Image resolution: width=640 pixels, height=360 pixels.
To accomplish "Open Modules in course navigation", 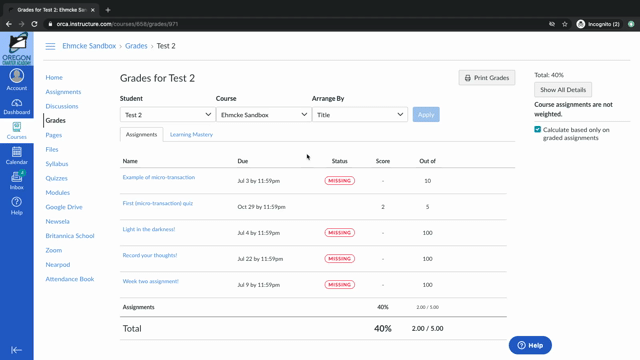I will tap(58, 193).
